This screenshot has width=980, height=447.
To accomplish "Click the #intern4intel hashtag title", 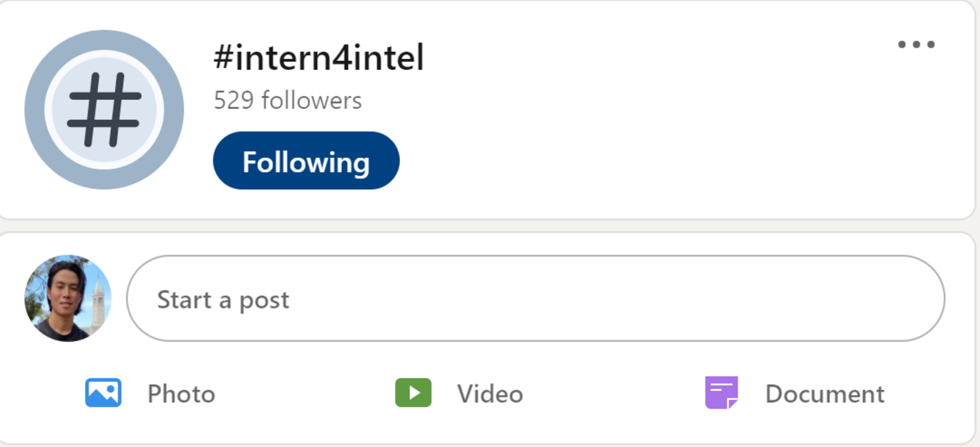I will coord(319,57).
